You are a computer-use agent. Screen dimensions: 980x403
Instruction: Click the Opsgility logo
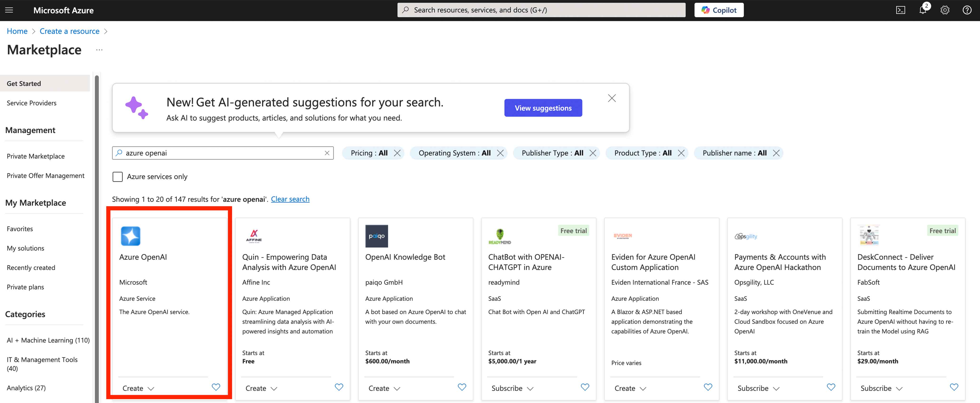[x=746, y=236]
